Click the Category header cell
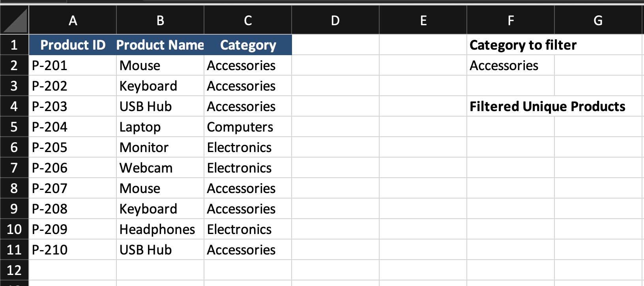 [x=248, y=45]
